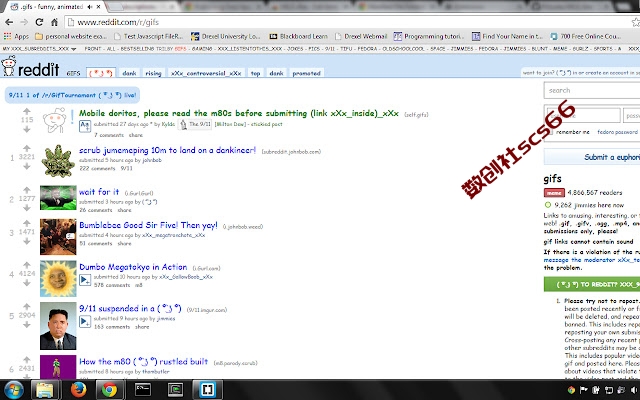This screenshot has width=640, height=400.
Task: Select the 'rising' tab
Action: pos(153,73)
